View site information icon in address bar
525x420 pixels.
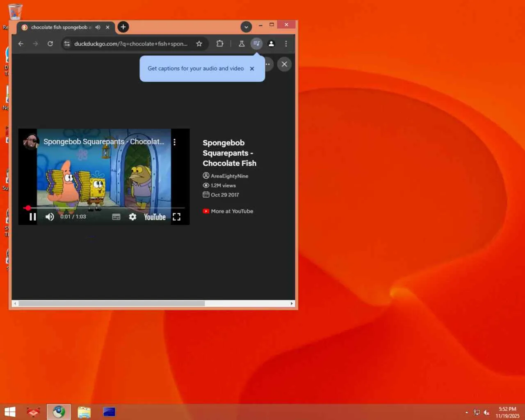click(67, 43)
